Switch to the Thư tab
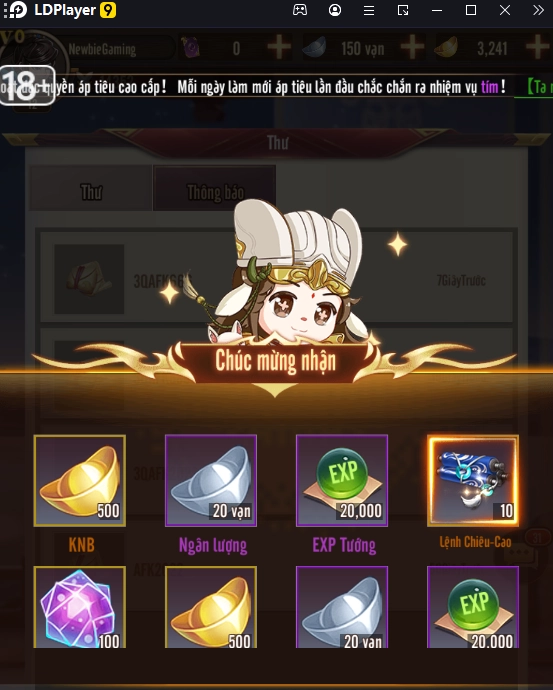The width and height of the screenshot is (553, 690). click(91, 188)
